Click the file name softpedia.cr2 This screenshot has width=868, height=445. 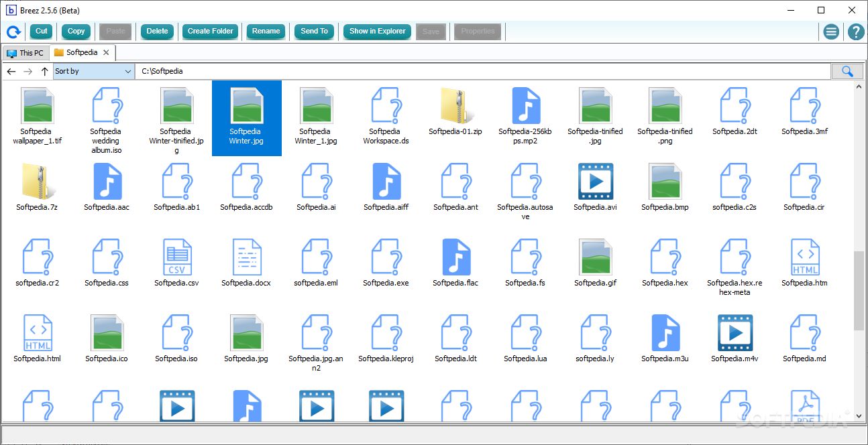pos(38,283)
